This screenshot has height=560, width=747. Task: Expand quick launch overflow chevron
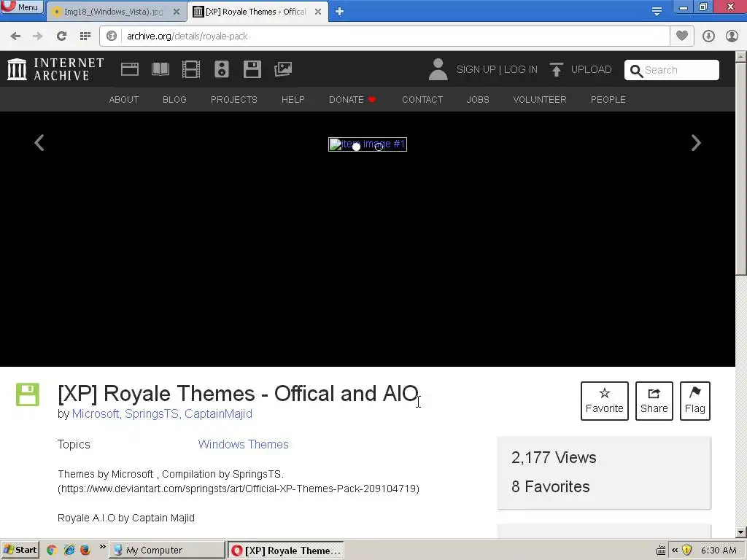click(x=102, y=547)
